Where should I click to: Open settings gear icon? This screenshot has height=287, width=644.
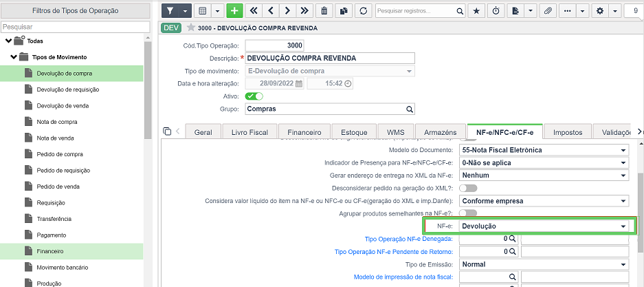pos(600,11)
